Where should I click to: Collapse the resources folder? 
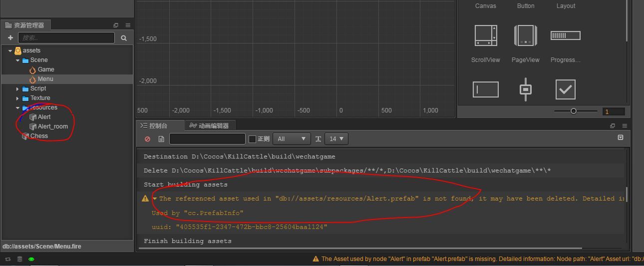tap(17, 107)
